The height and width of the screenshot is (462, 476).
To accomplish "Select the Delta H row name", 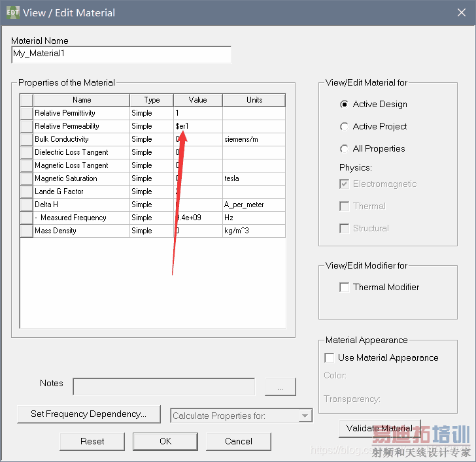I will (x=81, y=205).
